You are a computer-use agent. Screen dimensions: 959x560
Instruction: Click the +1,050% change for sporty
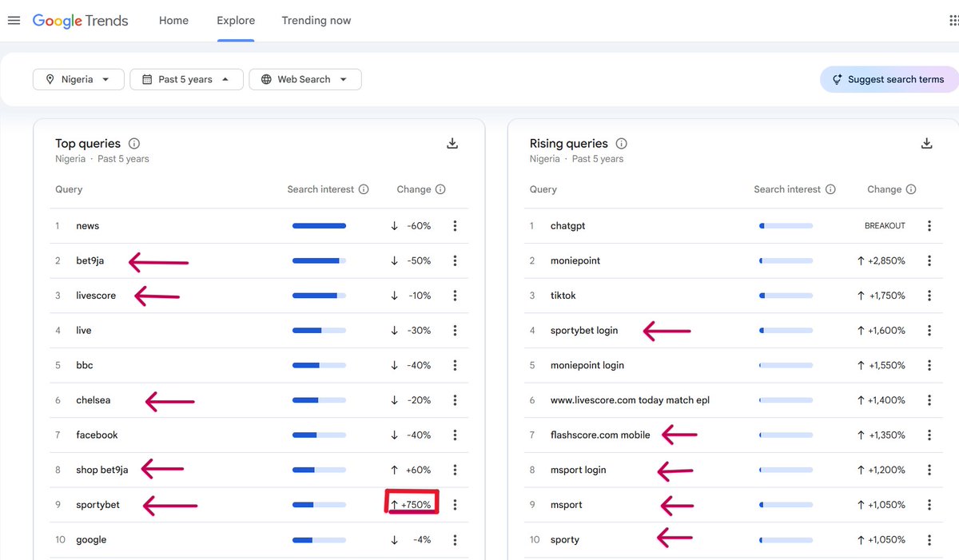(881, 540)
